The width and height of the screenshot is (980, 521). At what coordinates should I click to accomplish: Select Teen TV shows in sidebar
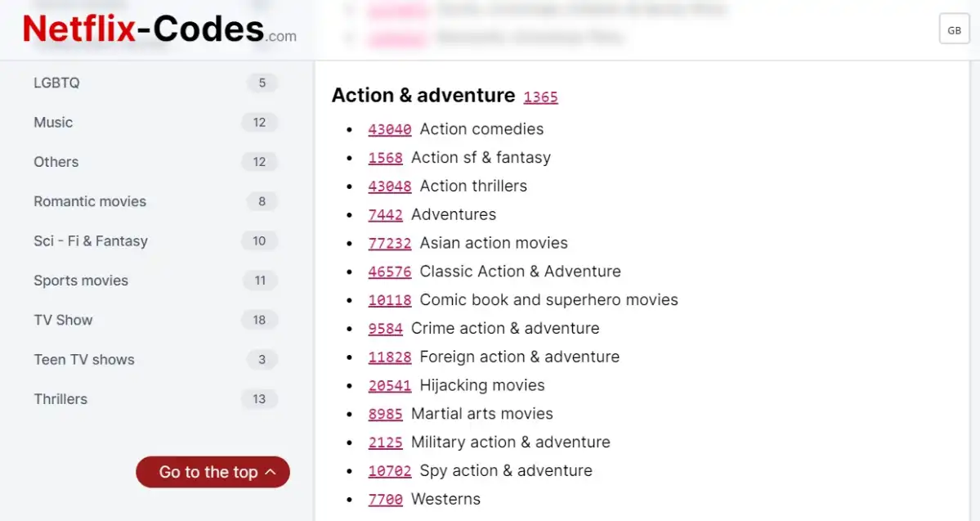point(84,360)
